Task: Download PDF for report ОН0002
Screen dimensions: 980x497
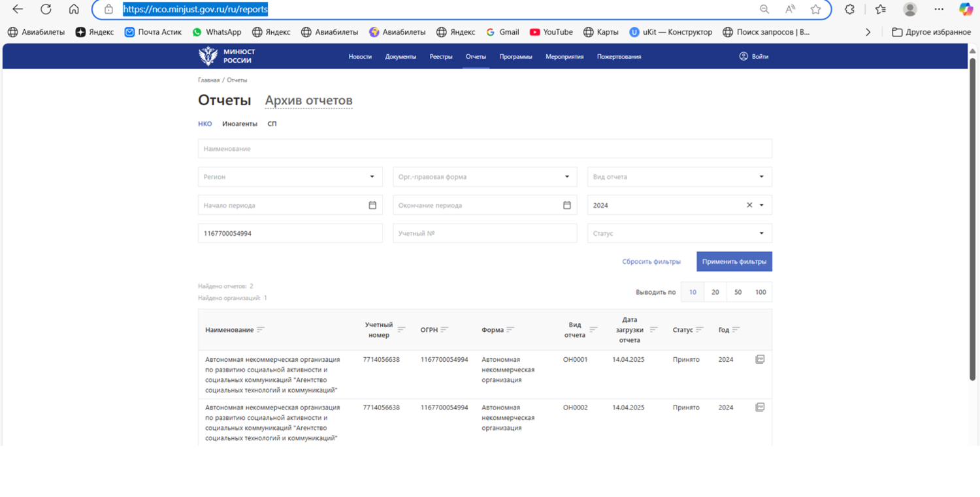Action: (760, 407)
